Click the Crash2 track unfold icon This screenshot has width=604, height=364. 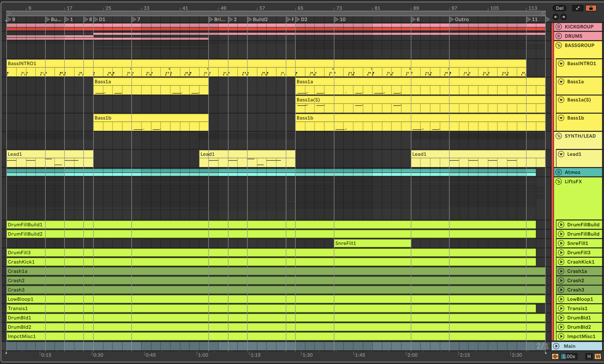[x=561, y=280]
